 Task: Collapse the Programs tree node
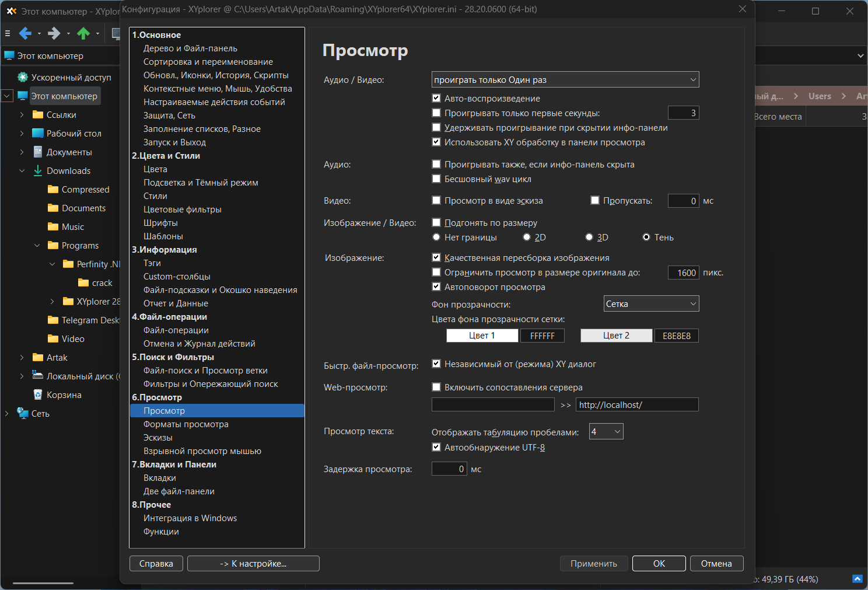tap(37, 245)
